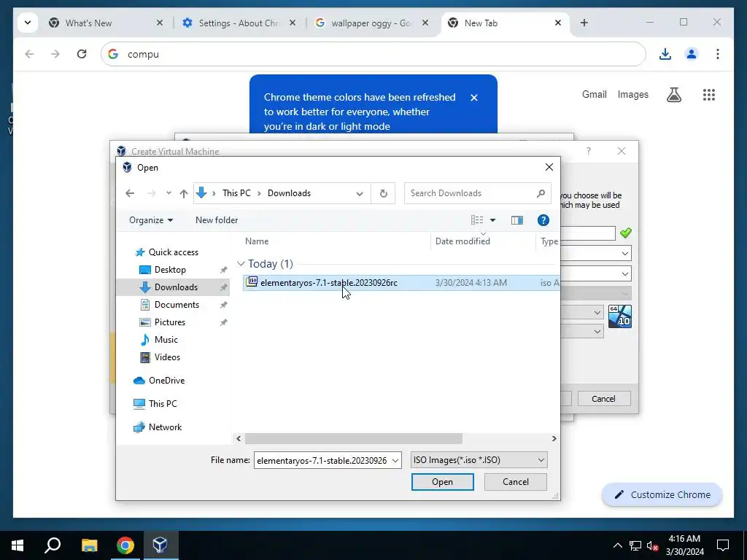Viewport: 747px width, 560px height.
Task: Go back in the Open dialog
Action: tap(130, 193)
